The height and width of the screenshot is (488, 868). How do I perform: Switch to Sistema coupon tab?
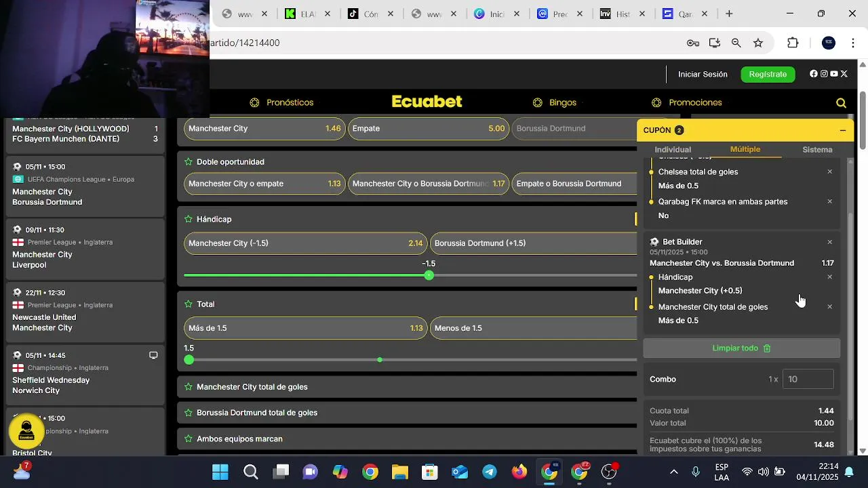[817, 150]
